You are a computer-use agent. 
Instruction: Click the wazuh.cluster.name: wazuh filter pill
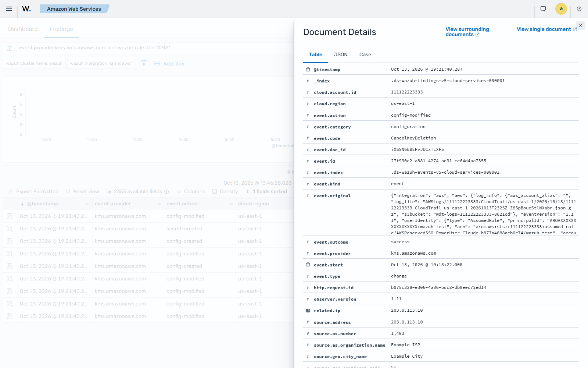35,63
